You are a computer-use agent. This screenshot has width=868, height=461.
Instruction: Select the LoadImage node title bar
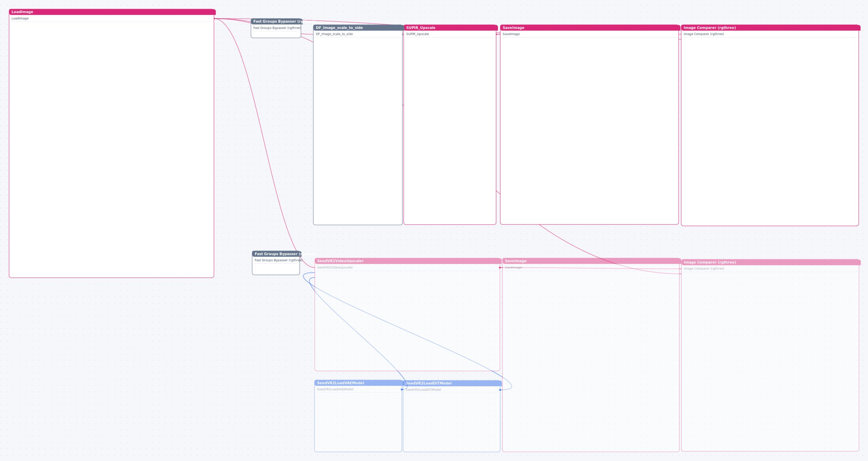112,12
